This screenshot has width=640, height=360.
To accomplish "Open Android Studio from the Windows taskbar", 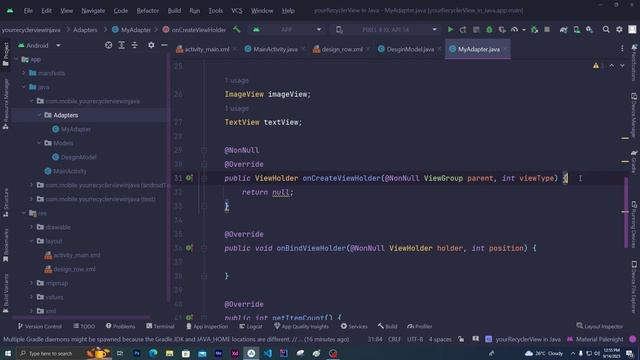I will click(x=251, y=353).
